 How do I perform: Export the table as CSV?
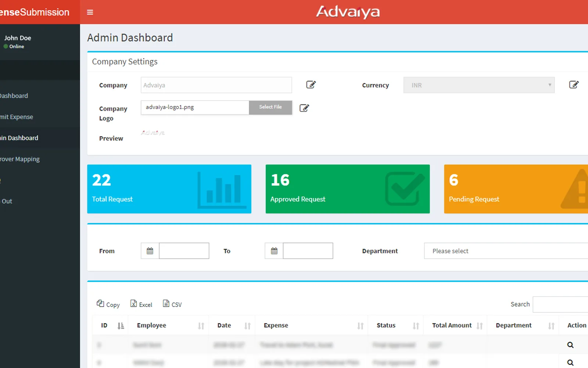pyautogui.click(x=172, y=304)
